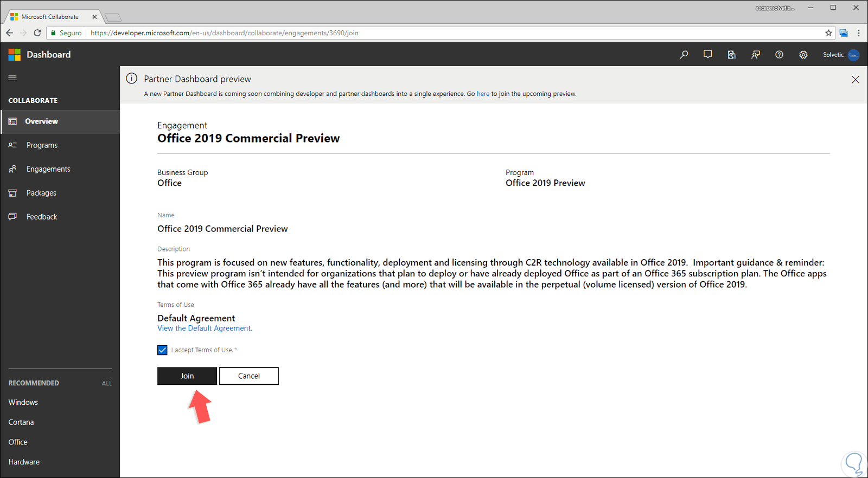Follow the 'here' link in the preview banner

pos(483,94)
